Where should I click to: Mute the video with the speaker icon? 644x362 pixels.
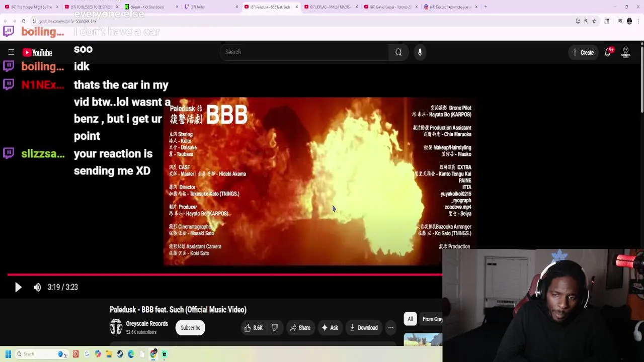tap(37, 287)
